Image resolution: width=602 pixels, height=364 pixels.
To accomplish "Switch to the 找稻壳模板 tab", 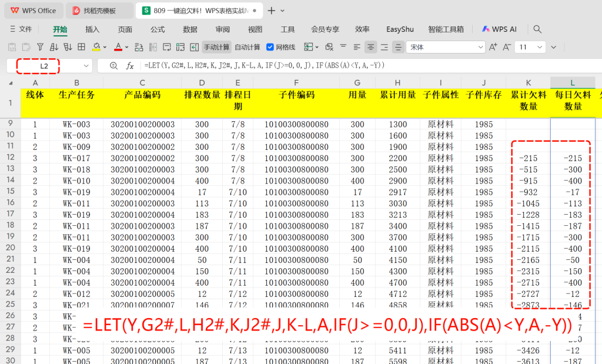I will (x=99, y=11).
